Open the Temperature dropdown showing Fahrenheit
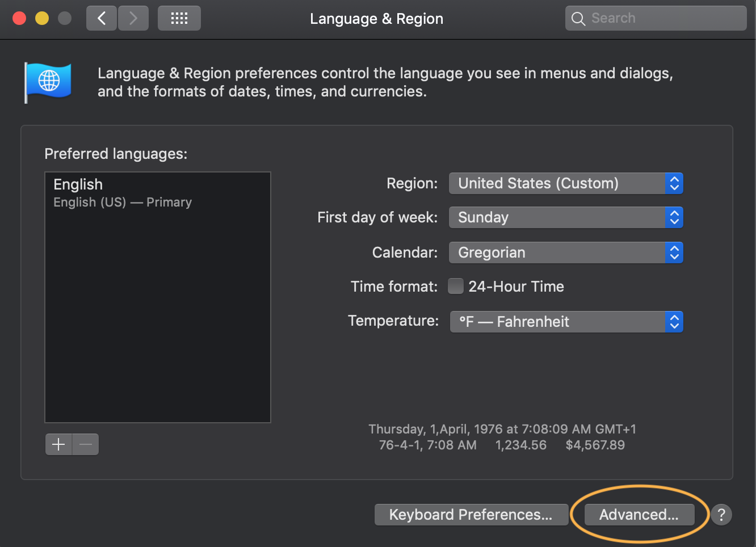 pos(566,322)
